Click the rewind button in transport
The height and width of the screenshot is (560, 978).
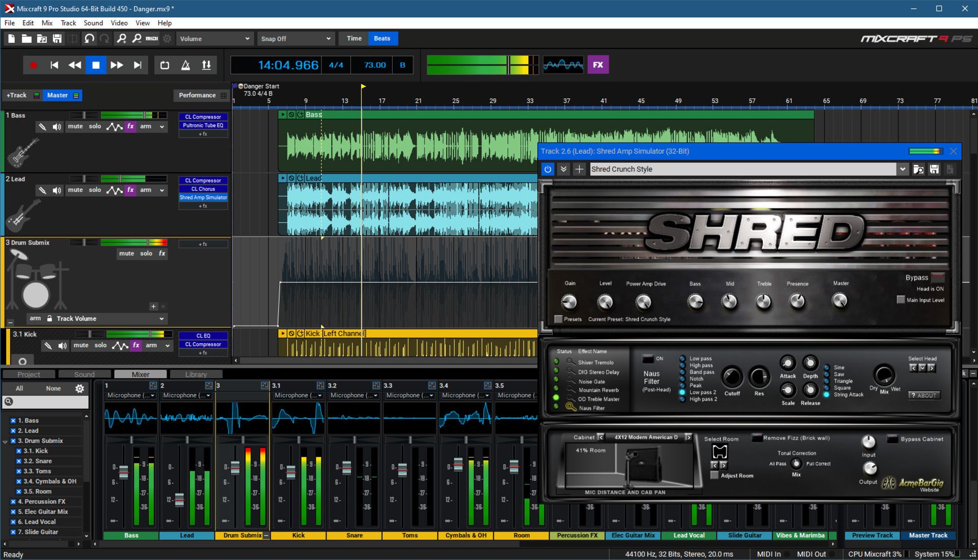click(x=75, y=65)
